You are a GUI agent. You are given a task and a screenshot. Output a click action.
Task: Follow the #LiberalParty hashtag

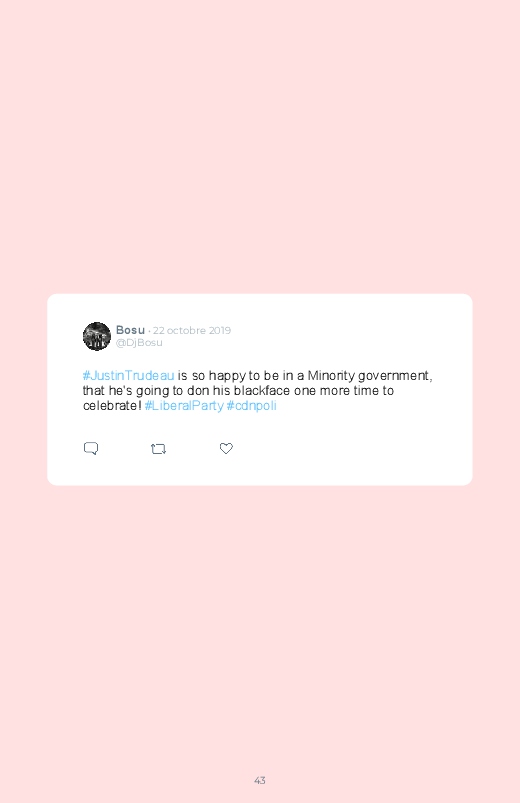click(x=184, y=406)
